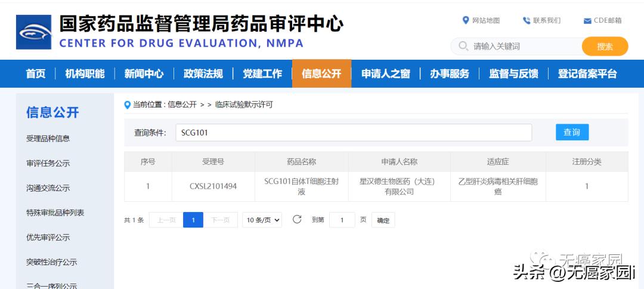Open the 新闻中心 navigation item
This screenshot has height=289, width=644.
coord(144,74)
